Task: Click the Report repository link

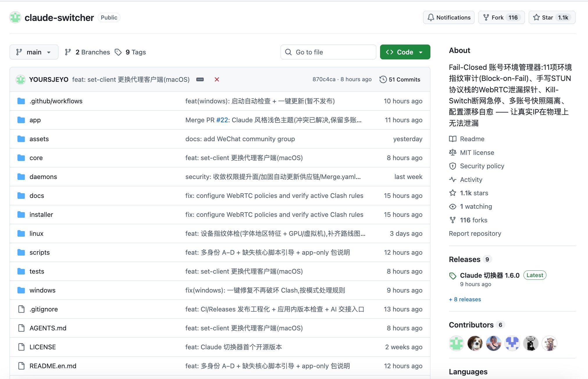Action: pos(475,233)
